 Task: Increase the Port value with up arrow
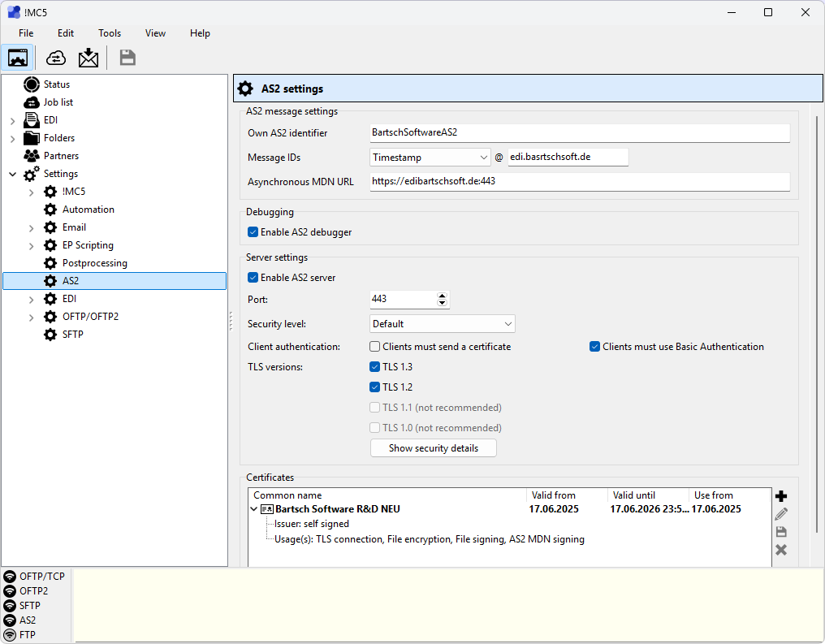tap(442, 296)
